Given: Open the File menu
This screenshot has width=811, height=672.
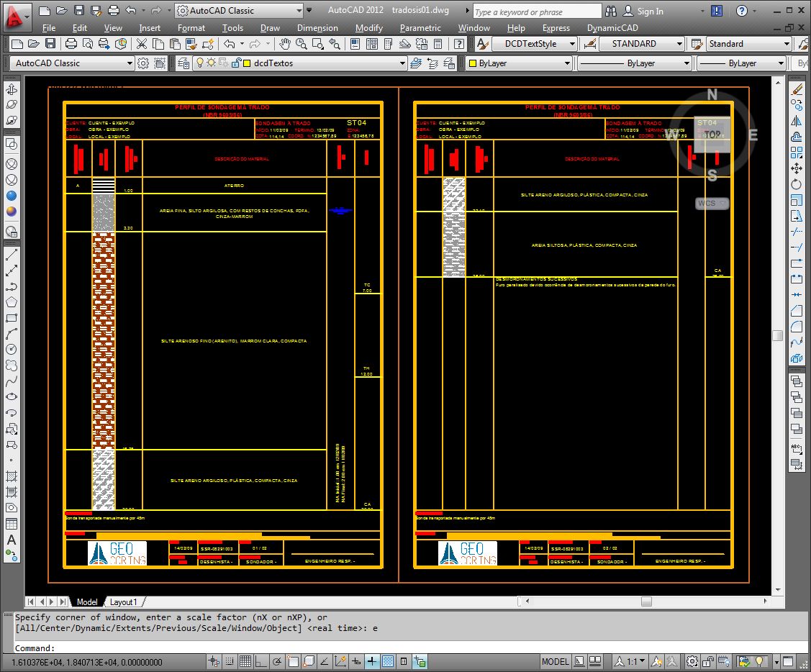Looking at the screenshot, I should click(x=49, y=28).
